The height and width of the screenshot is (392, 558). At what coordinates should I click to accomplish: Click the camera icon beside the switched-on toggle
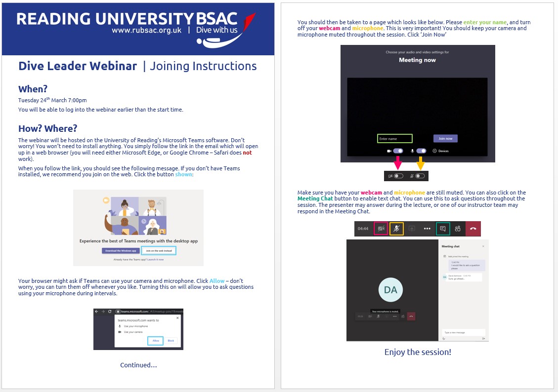pos(389,151)
